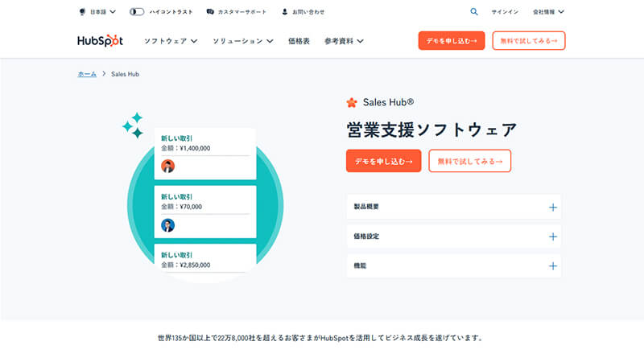Toggle the ハイコントラスト switch

click(x=137, y=12)
